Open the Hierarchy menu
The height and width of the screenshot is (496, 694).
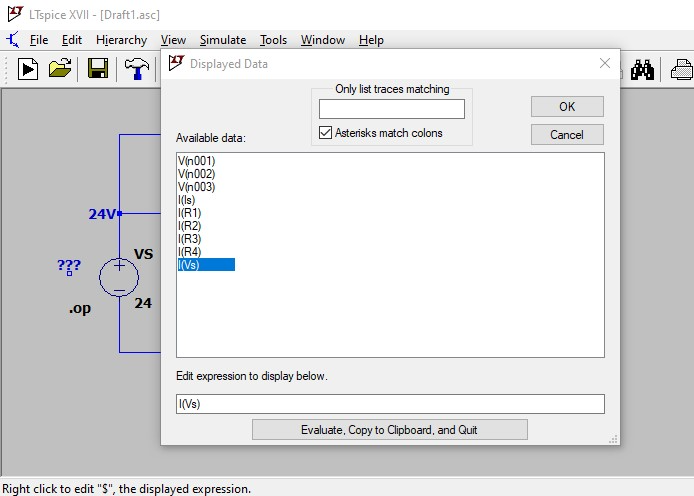click(x=121, y=40)
